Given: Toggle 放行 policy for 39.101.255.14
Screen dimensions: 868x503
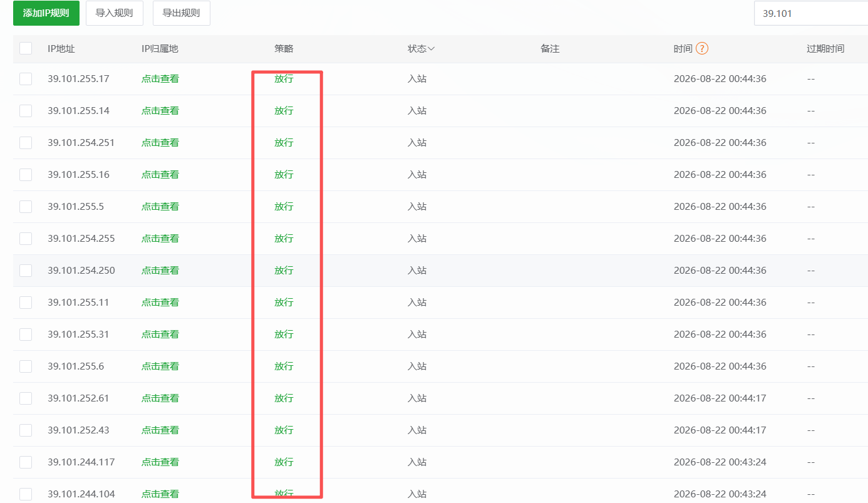Looking at the screenshot, I should tap(284, 111).
